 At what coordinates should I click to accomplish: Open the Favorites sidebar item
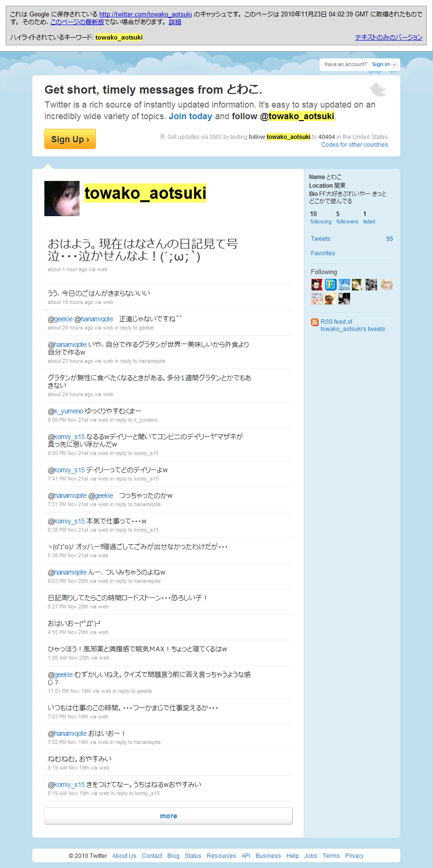[x=323, y=253]
